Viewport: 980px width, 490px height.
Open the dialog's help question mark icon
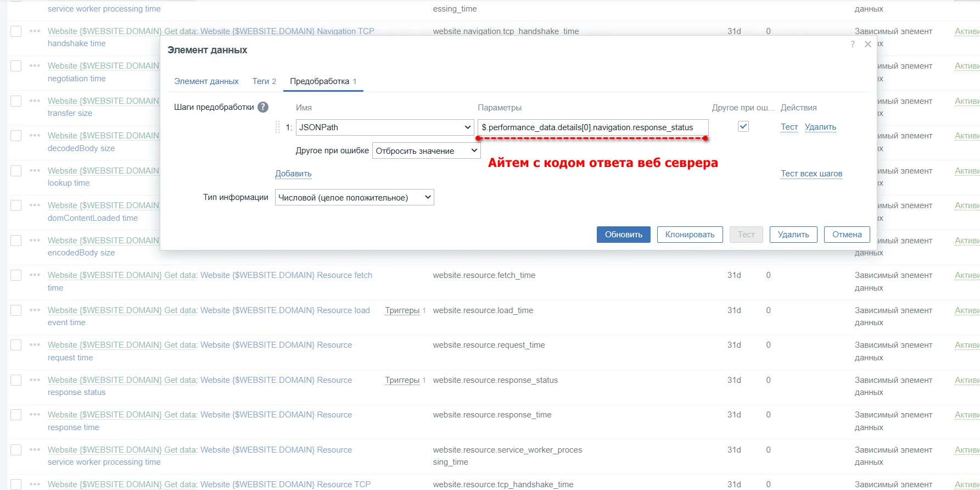click(x=853, y=44)
